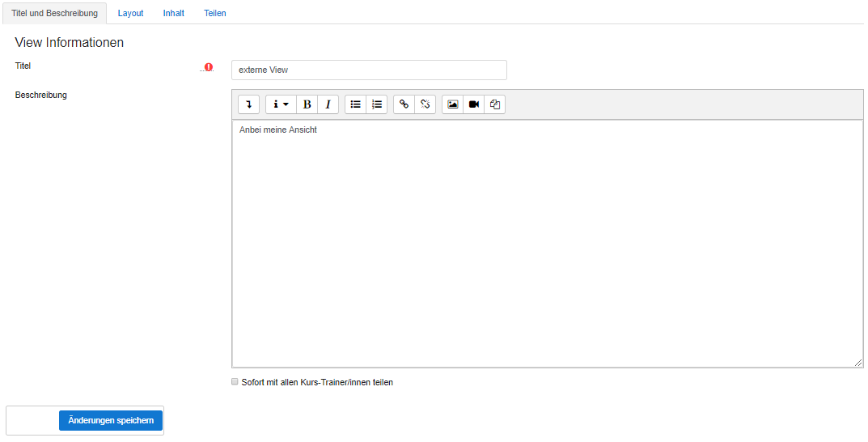
Task: Click inside the Beschreibung text area
Action: [x=548, y=244]
